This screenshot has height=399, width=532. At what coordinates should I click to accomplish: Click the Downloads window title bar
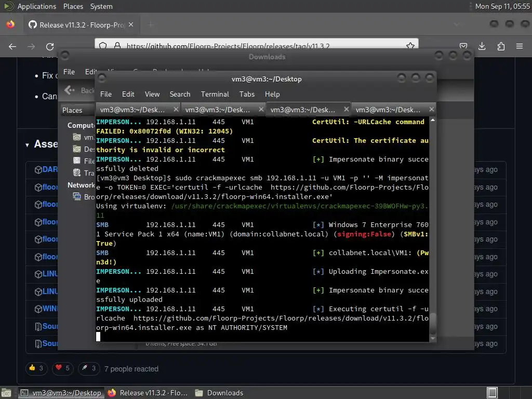(267, 57)
